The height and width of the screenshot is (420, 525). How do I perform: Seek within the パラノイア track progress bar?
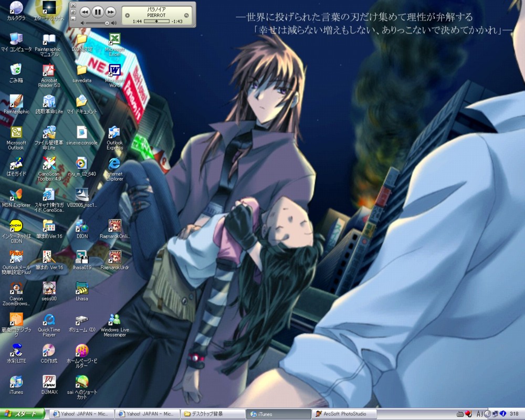pos(156,21)
